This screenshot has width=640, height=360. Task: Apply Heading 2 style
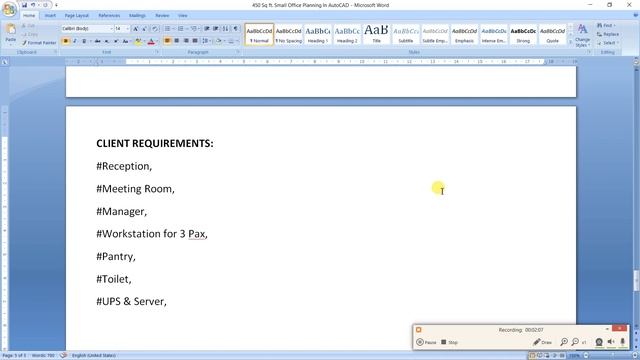tap(347, 35)
